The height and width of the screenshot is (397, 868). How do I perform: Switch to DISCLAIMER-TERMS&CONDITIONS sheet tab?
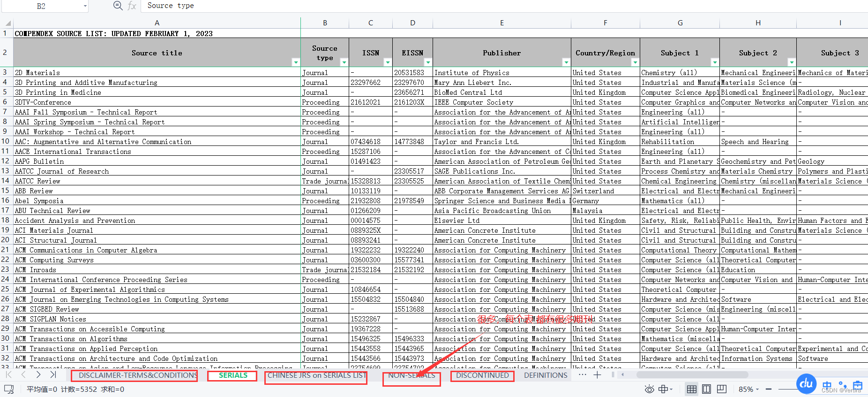pos(137,375)
